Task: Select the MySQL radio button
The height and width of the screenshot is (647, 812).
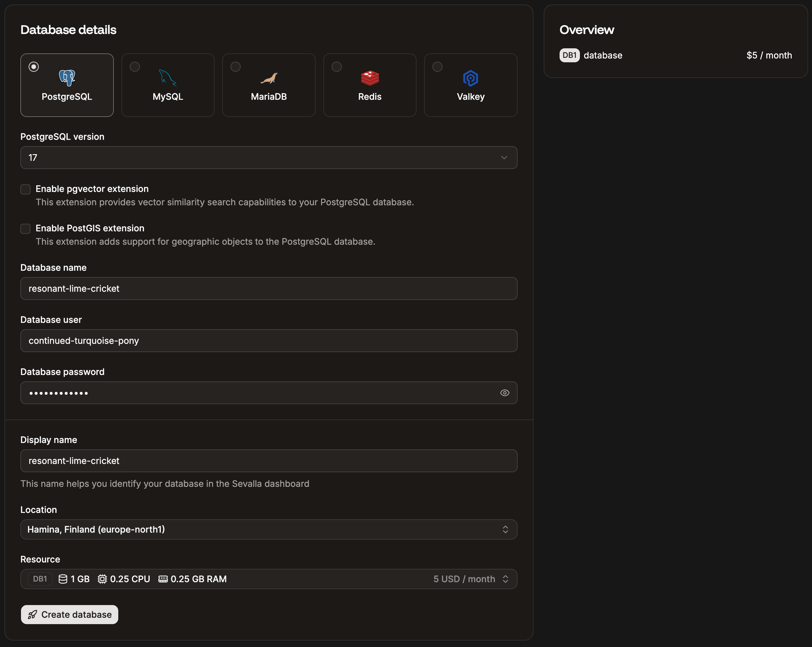Action: tap(135, 67)
